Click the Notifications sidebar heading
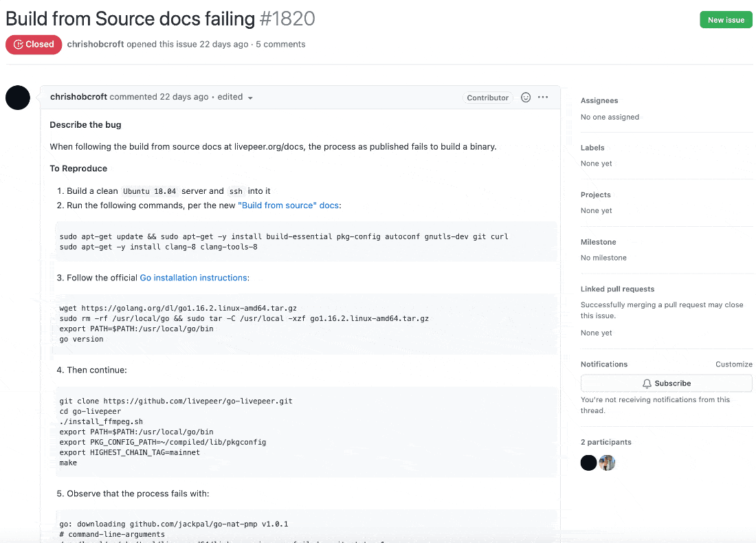756x543 pixels. [x=604, y=364]
